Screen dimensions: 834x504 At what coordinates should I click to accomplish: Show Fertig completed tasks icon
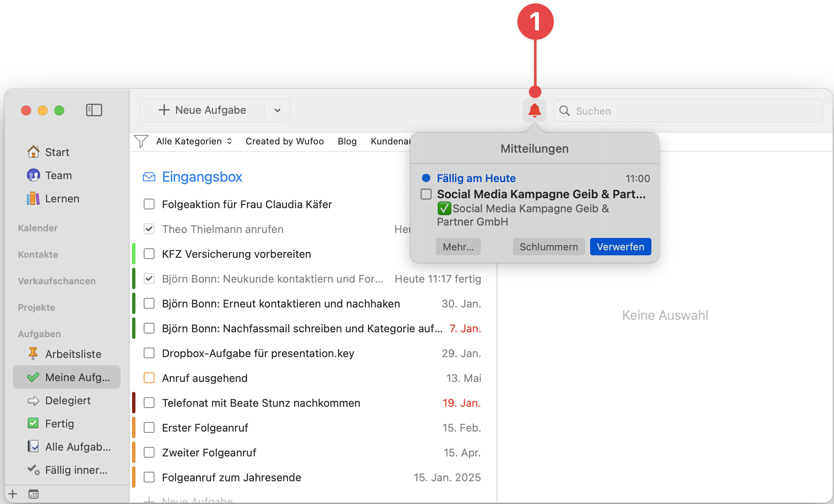coord(33,423)
